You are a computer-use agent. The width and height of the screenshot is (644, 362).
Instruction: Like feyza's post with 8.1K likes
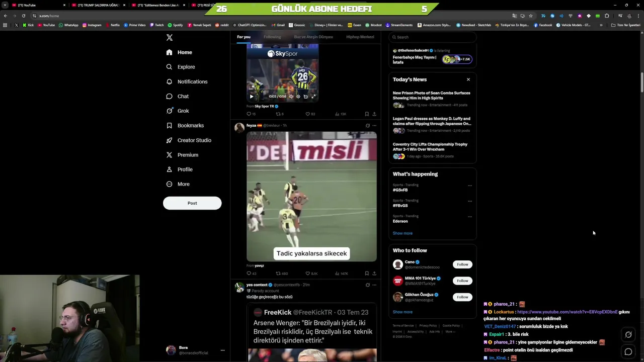click(311, 274)
